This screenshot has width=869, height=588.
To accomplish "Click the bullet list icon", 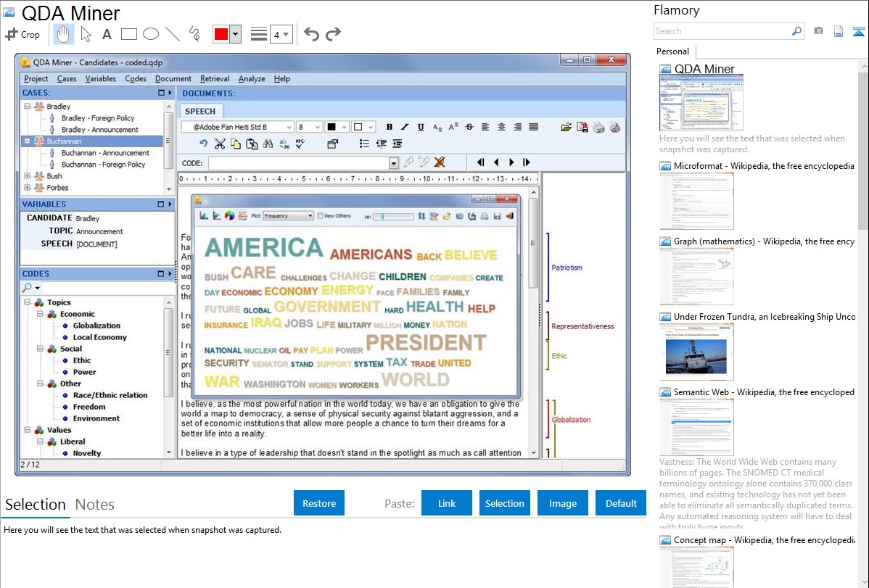I will (364, 144).
